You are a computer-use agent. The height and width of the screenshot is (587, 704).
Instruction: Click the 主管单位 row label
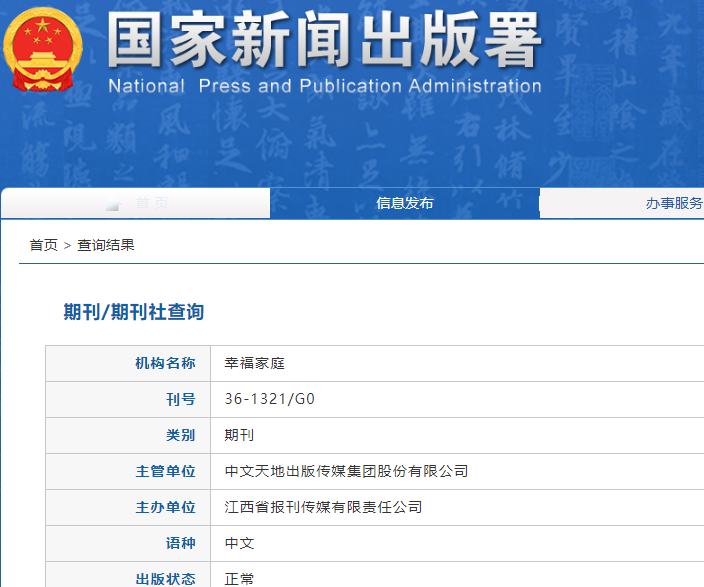tap(165, 472)
